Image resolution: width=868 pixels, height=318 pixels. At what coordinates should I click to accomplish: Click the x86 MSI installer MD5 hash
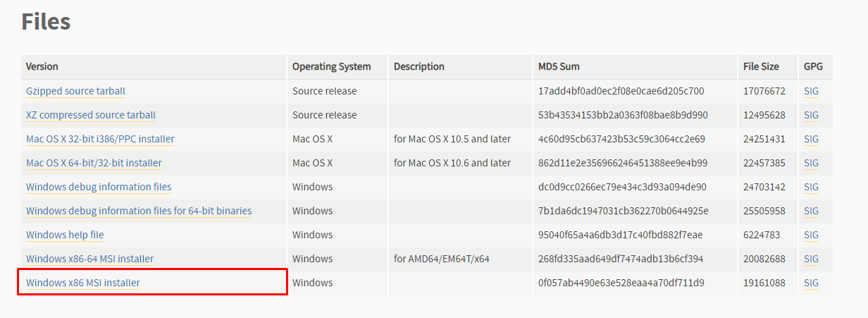[621, 283]
